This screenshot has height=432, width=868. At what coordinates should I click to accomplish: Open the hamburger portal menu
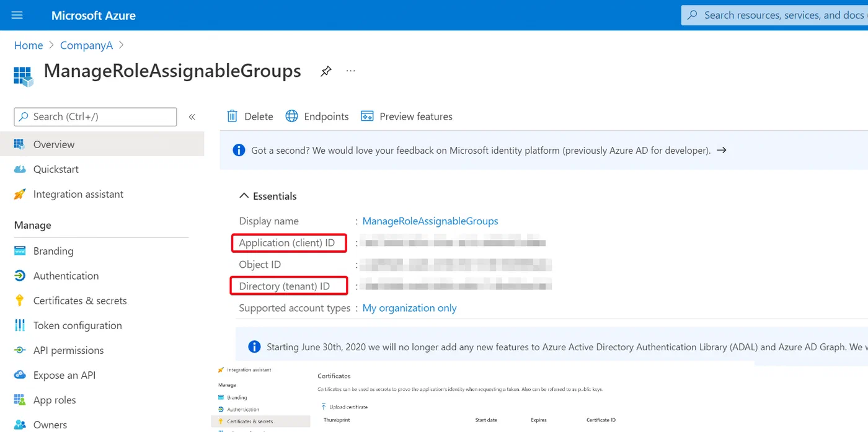pyautogui.click(x=17, y=15)
